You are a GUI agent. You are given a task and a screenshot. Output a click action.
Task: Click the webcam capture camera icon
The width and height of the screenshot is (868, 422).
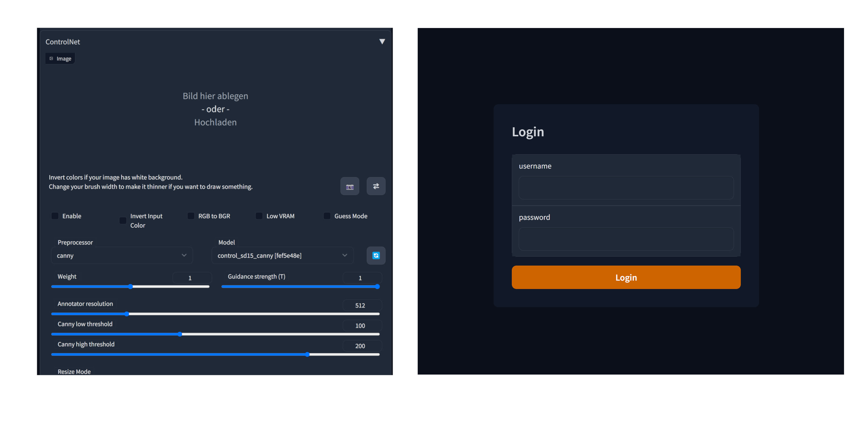(x=350, y=186)
